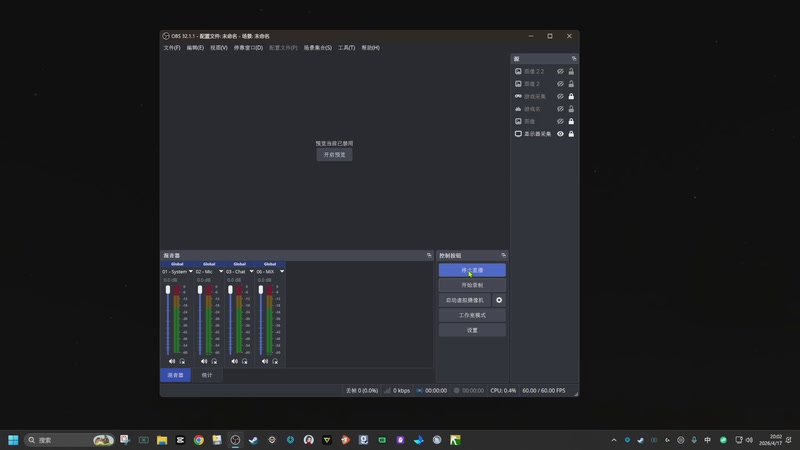The image size is (800, 450).
Task: Click the 开始录制 start recording button
Action: click(x=472, y=285)
